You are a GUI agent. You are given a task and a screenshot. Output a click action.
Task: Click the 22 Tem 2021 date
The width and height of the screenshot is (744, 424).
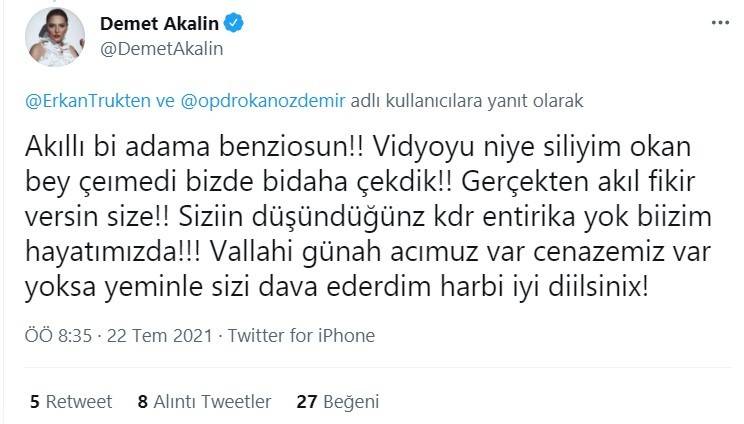pos(159,336)
